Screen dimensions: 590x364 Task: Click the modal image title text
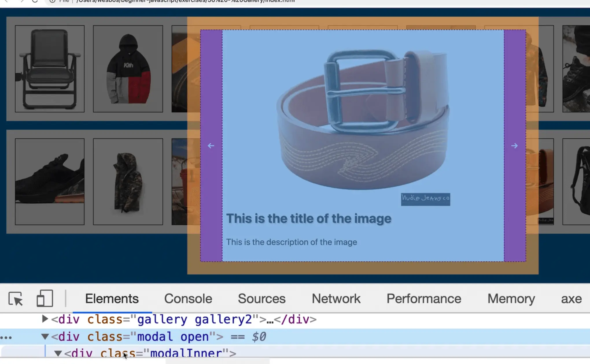[309, 219]
